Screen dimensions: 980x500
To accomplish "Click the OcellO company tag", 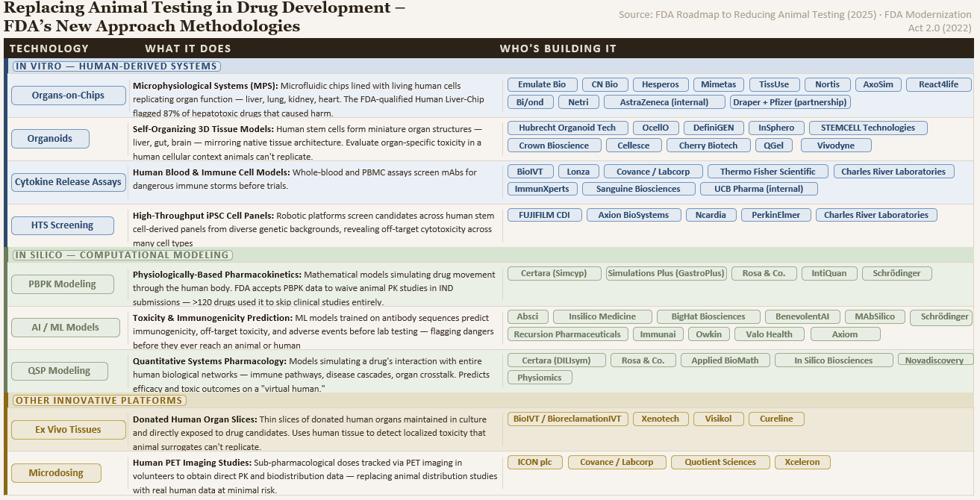I will point(655,128).
